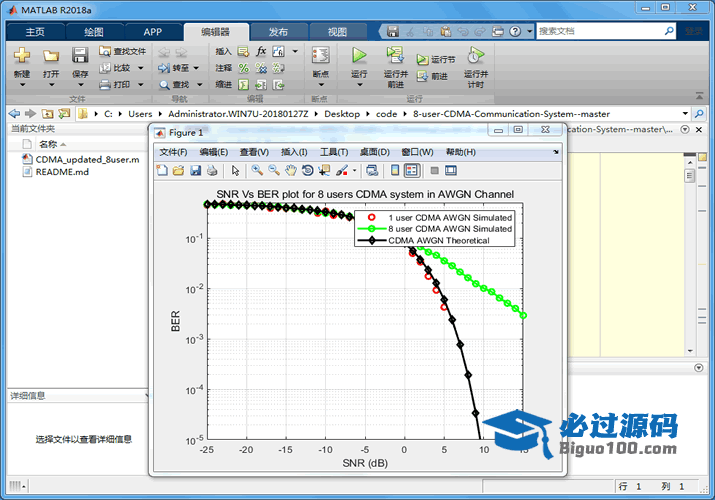Open the Tools (T) menu in Figure window
This screenshot has height=500, width=715.
334,152
